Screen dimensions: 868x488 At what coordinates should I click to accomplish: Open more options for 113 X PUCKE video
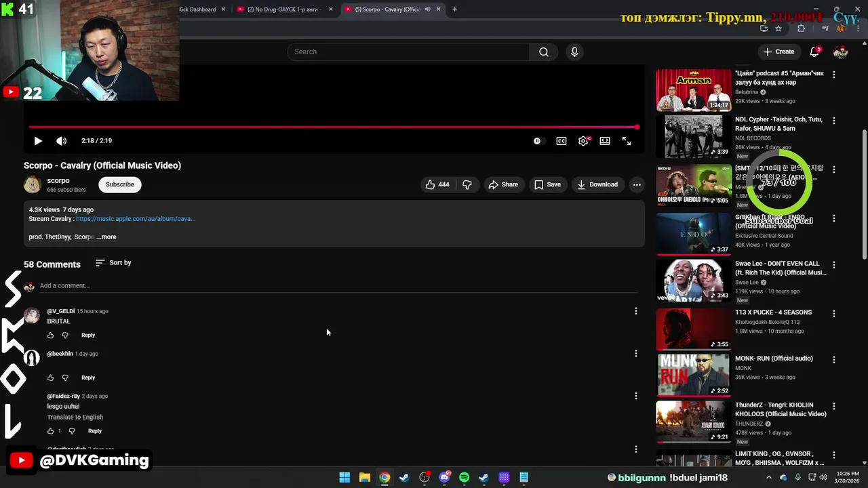[x=834, y=313]
